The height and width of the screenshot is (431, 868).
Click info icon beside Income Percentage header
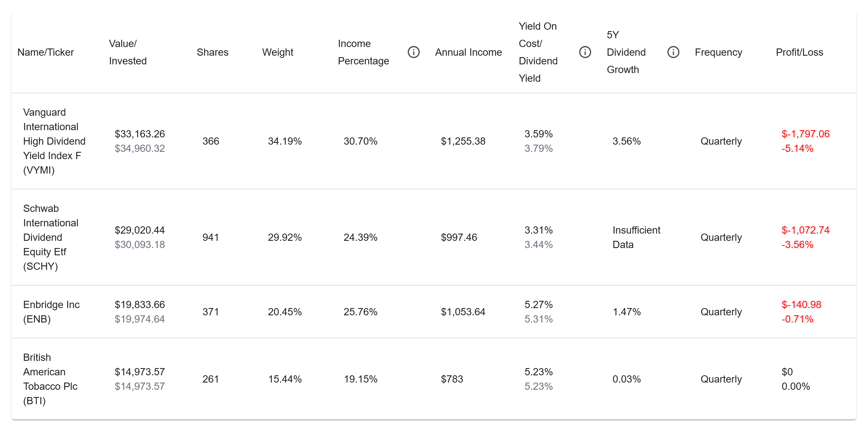[413, 52]
